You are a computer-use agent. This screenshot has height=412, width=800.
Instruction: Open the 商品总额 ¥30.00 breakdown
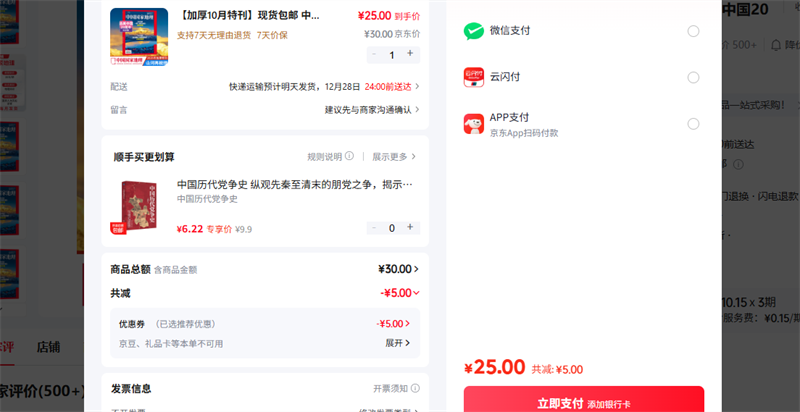398,269
